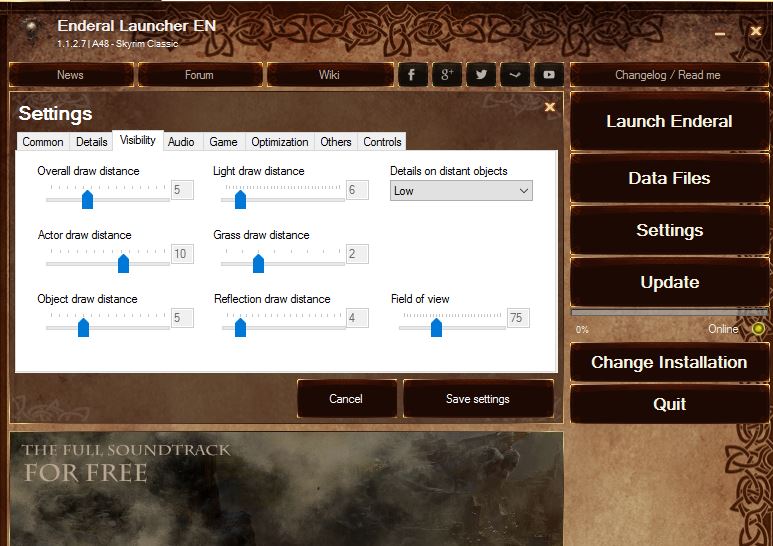Cancel the settings changes
The image size is (773, 546).
[x=346, y=399]
